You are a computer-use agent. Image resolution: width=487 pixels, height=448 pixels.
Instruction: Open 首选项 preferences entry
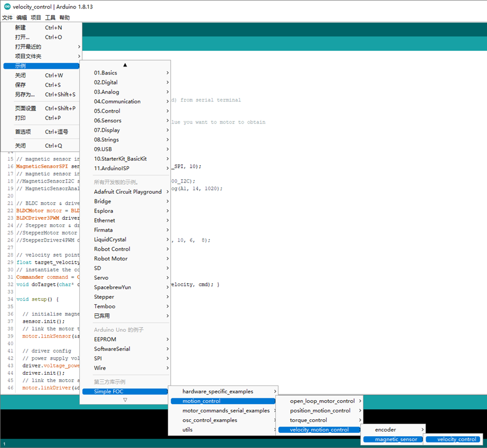(41, 132)
